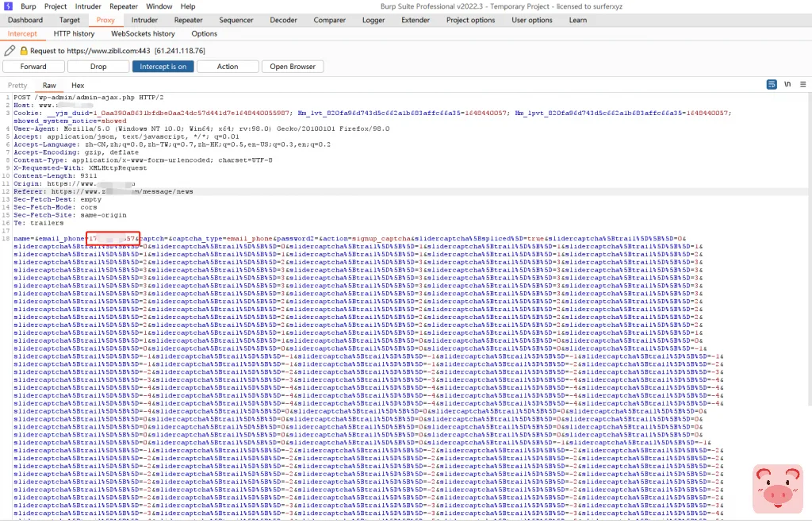Image resolution: width=812 pixels, height=523 pixels.
Task: Click the Accept-Encoding header line
Action: point(76,152)
